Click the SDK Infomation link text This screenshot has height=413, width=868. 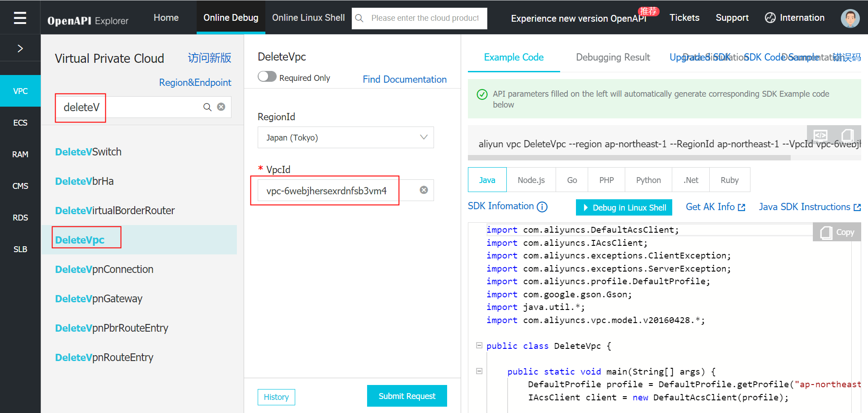click(x=500, y=206)
